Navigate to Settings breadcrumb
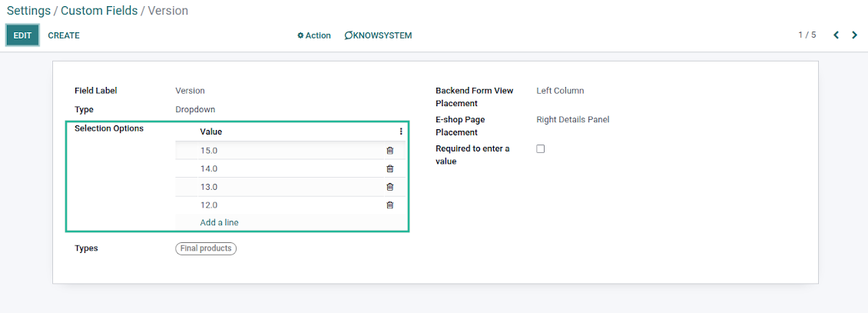The height and width of the screenshot is (313, 868). [x=29, y=11]
